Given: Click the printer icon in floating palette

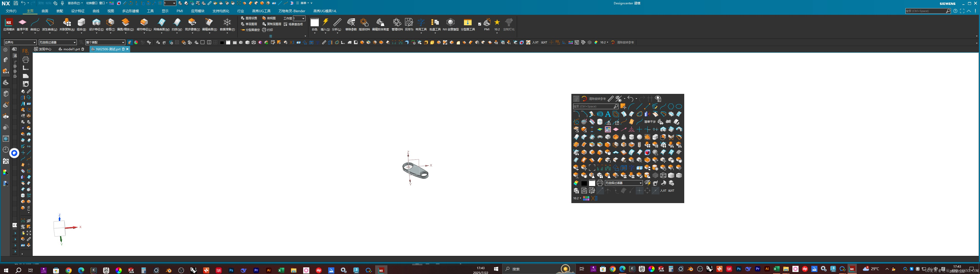Looking at the screenshot, I should [x=600, y=183].
